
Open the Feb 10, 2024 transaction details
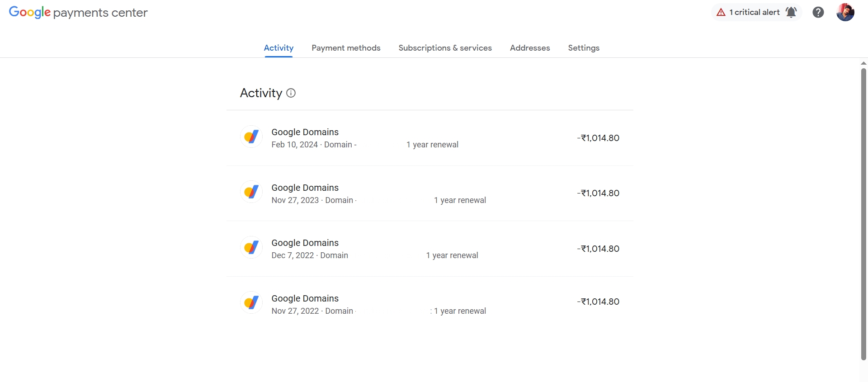pos(429,138)
